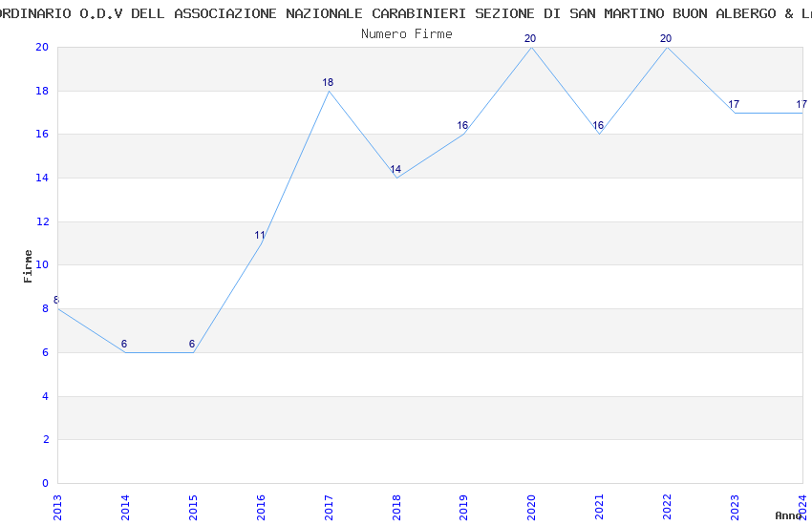This screenshot has height=525, width=812.
Task: Select the data label 20 above 2022
Action: [666, 38]
